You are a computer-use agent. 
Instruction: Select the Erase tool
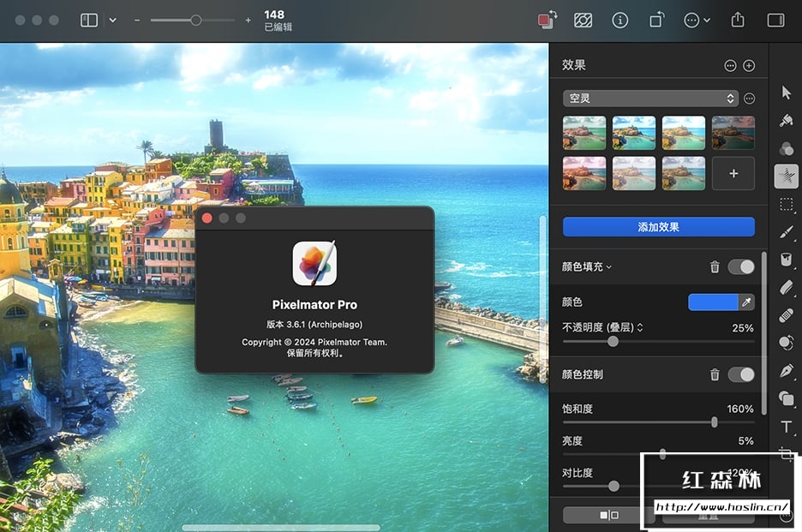coord(786,287)
